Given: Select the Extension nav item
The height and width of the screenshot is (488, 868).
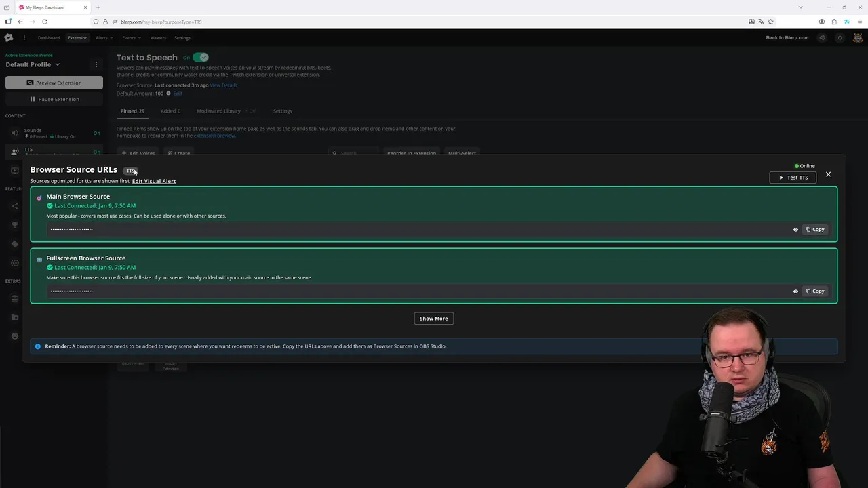Looking at the screenshot, I should pos(77,38).
